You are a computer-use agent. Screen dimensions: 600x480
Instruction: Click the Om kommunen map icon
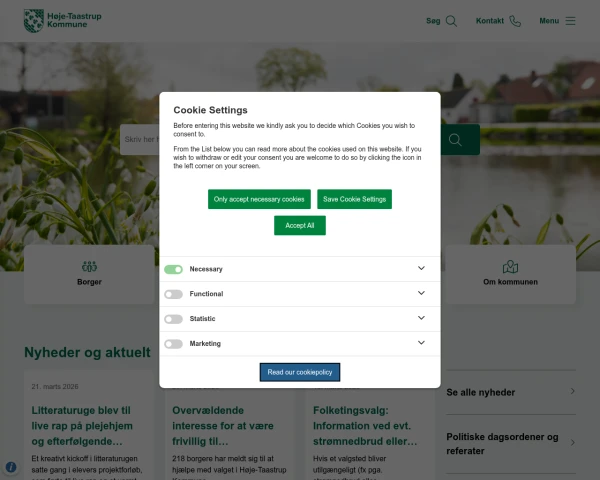510,266
